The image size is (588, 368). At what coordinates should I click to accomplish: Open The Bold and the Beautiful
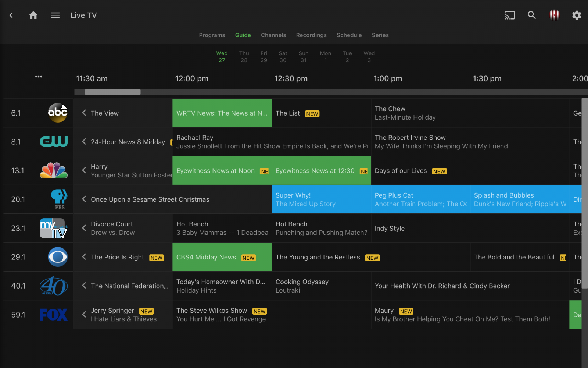pyautogui.click(x=520, y=257)
